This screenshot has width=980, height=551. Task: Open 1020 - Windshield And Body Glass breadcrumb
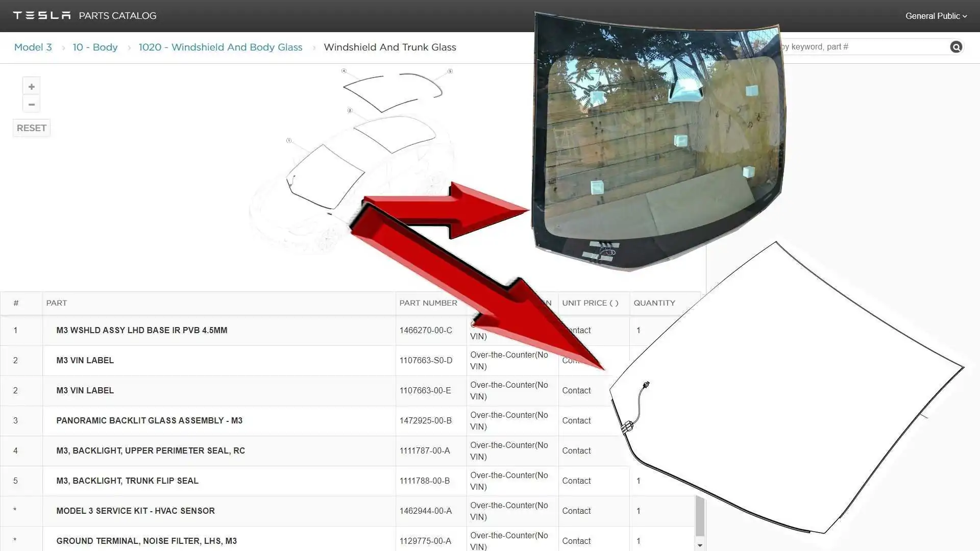(x=220, y=47)
